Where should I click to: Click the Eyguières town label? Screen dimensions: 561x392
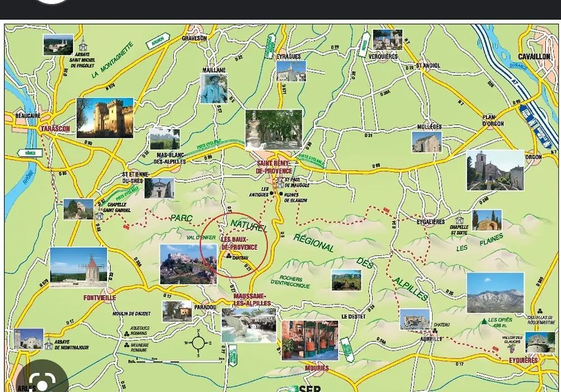pyautogui.click(x=523, y=360)
